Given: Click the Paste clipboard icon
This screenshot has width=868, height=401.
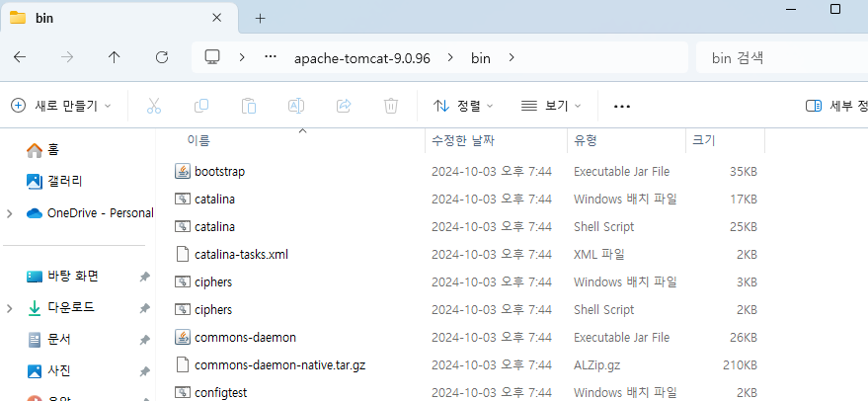Looking at the screenshot, I should coord(249,106).
